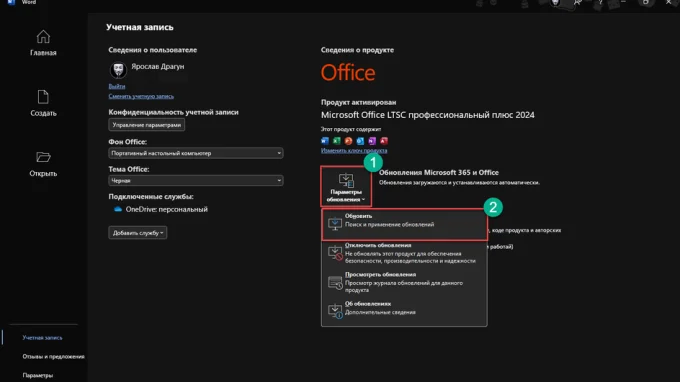The width and height of the screenshot is (680, 382).
Task: Select Об обновлениях menu entry
Action: pos(404,309)
